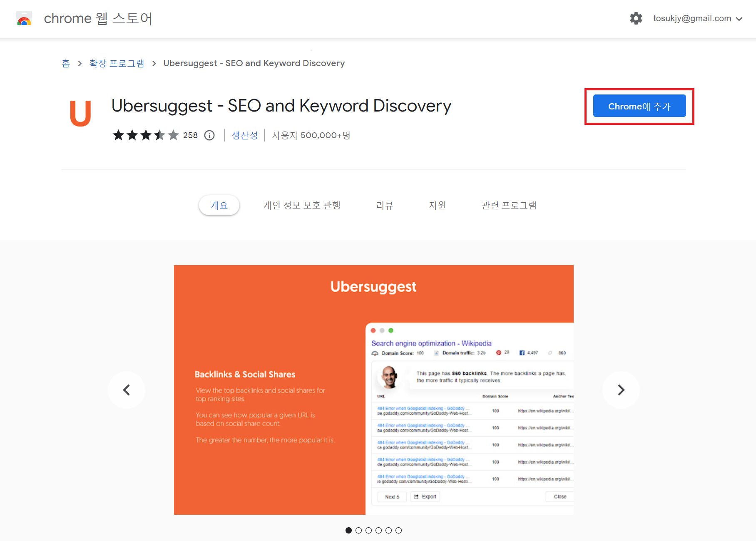Click the chrome 웹 스토어 title
The height and width of the screenshot is (541, 756).
(x=98, y=18)
